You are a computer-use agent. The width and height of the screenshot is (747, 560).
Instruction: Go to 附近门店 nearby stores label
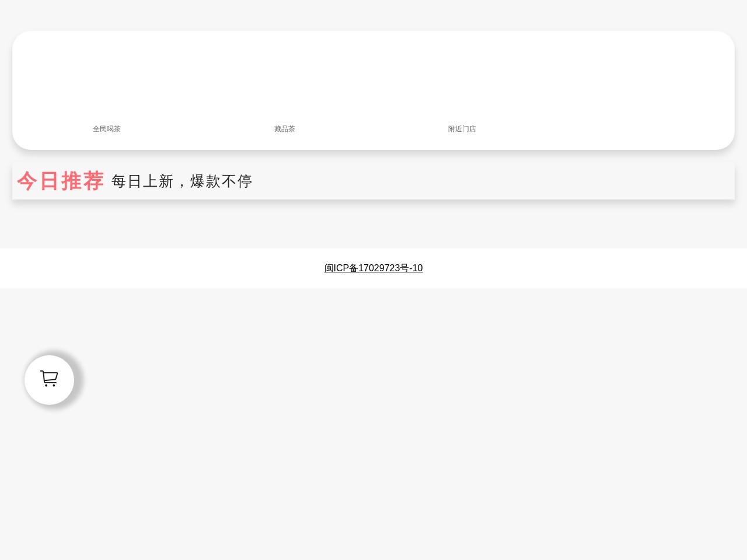(x=462, y=129)
